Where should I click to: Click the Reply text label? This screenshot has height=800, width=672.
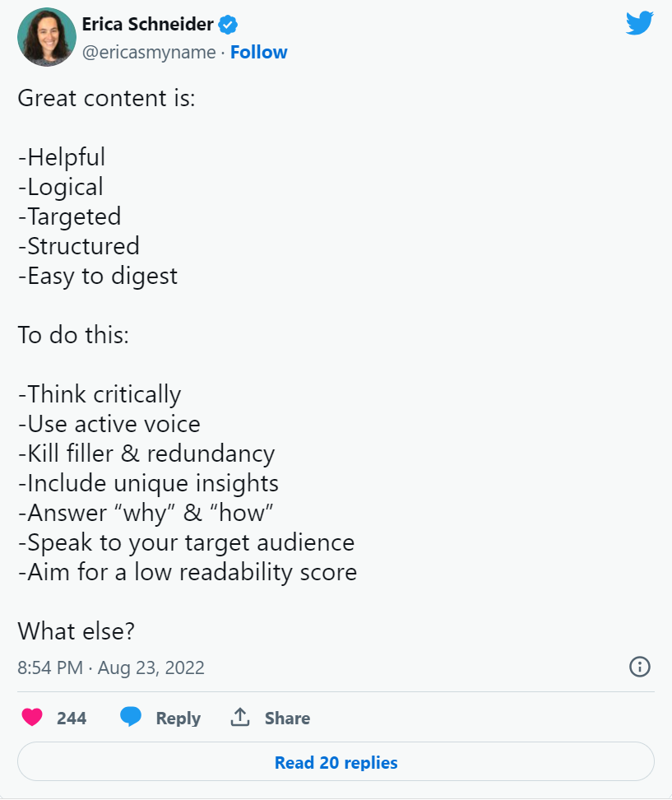click(x=178, y=718)
